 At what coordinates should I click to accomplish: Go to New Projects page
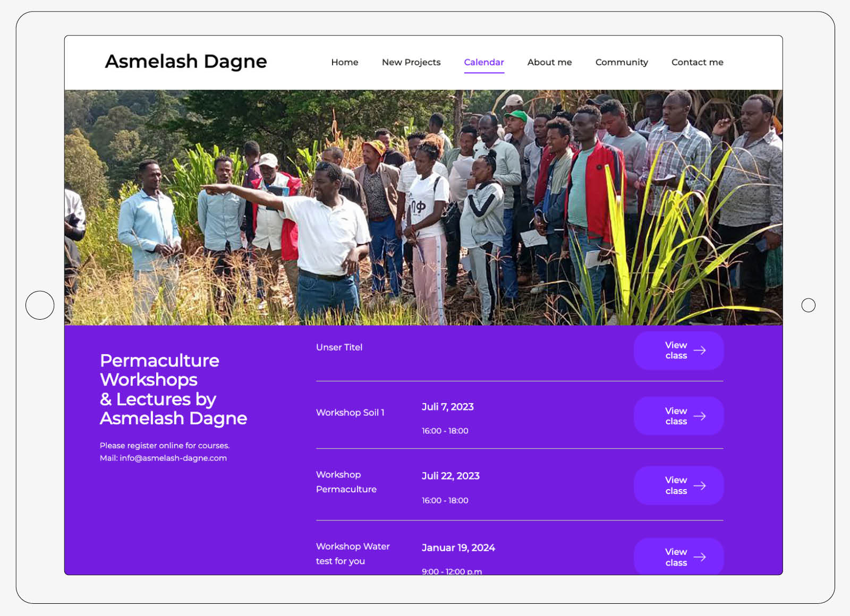(411, 62)
